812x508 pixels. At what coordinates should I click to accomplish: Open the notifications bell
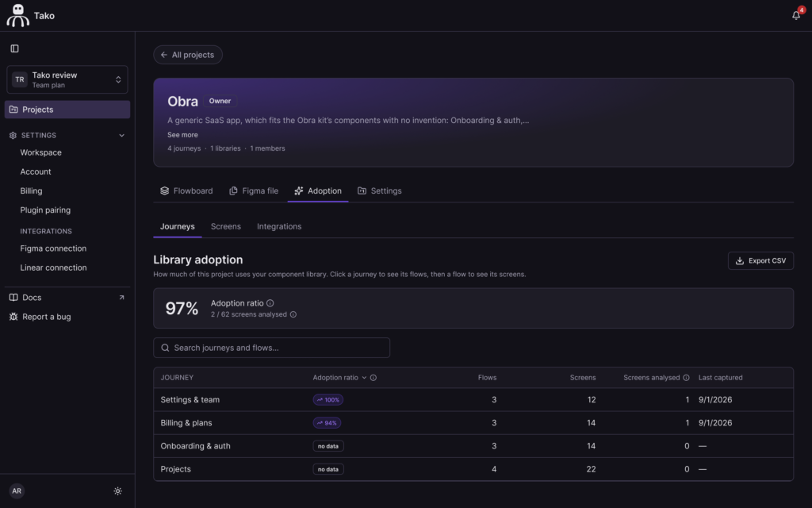(796, 16)
